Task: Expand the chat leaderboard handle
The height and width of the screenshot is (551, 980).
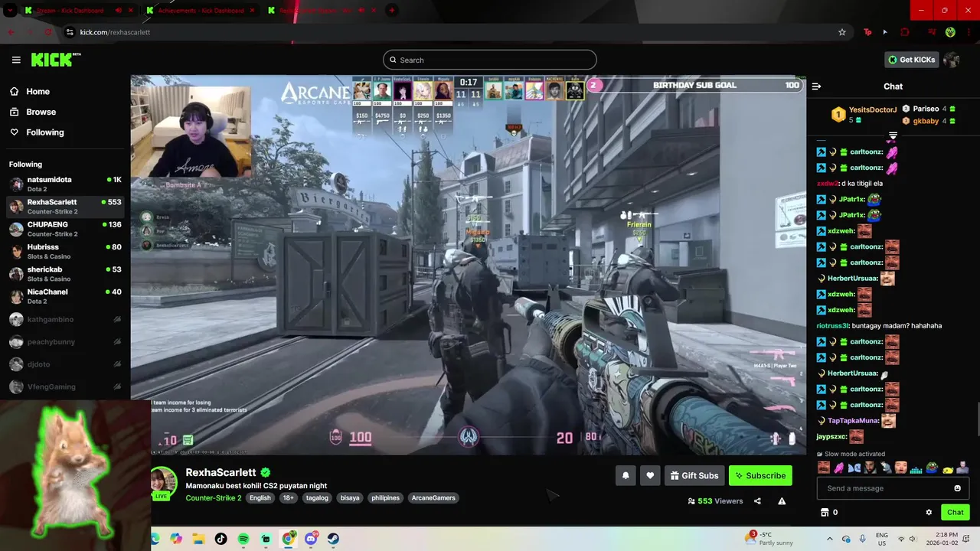Action: (893, 135)
